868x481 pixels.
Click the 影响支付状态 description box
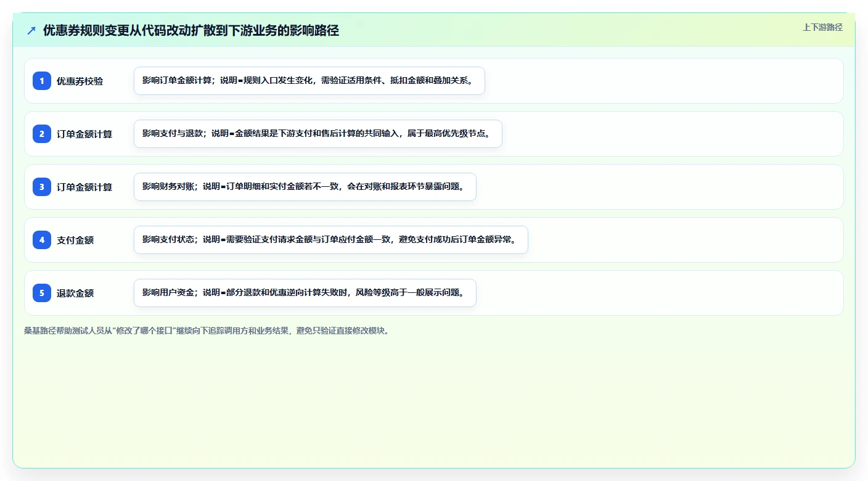[x=331, y=240]
